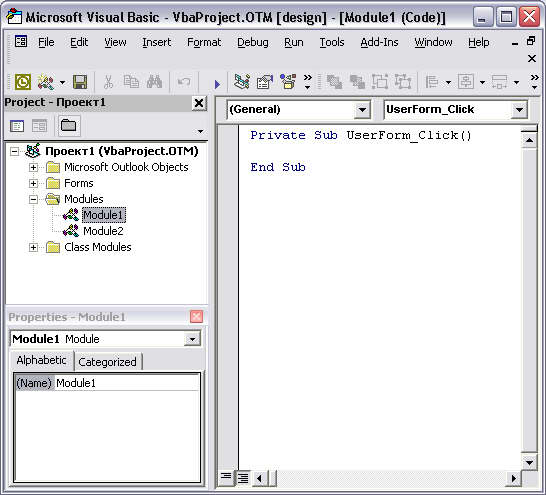The image size is (546, 495).
Task: Open Project Explorer from the toolbar icon
Action: 242,82
